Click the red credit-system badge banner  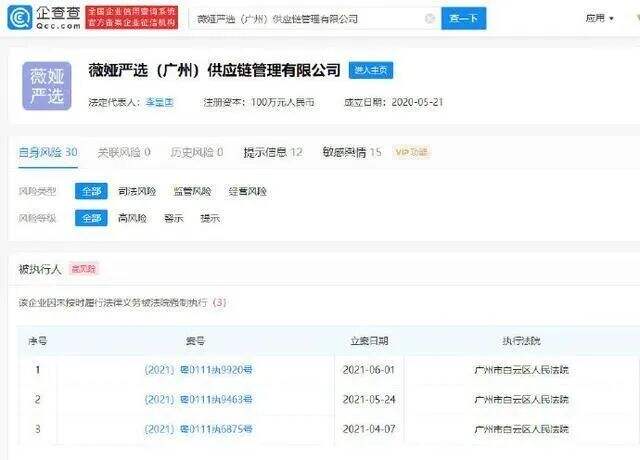click(132, 18)
